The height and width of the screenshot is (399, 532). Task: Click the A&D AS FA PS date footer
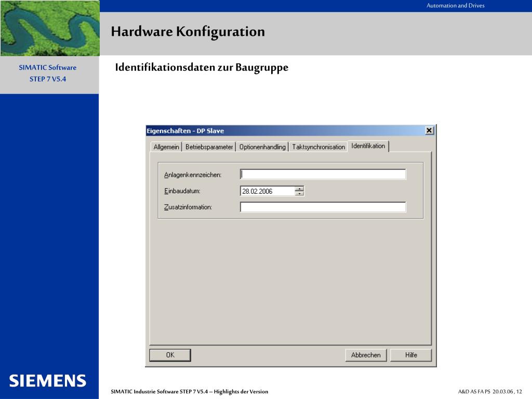click(x=490, y=392)
